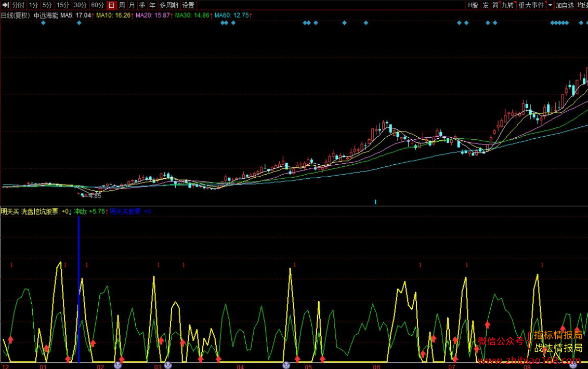The height and width of the screenshot is (369, 588).
Task: Click the arrow-to-bar icon before 分时
Action: 5,5
